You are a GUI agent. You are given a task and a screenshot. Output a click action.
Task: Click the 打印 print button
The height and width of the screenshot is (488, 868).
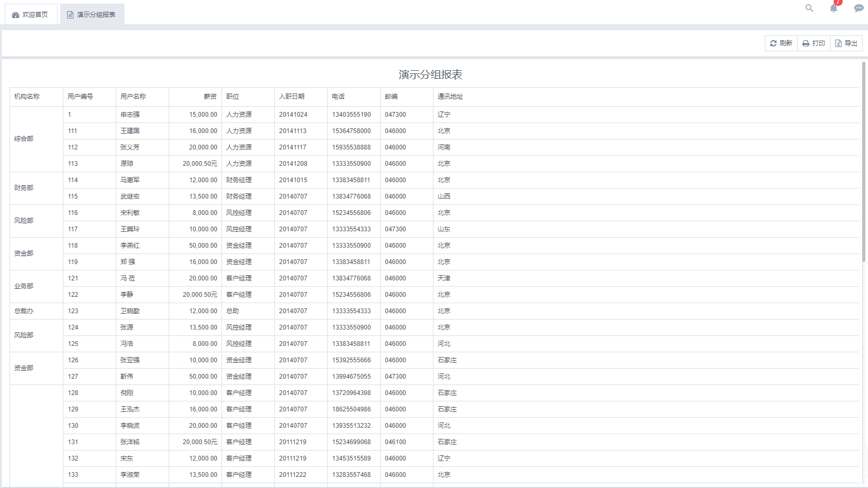click(814, 43)
